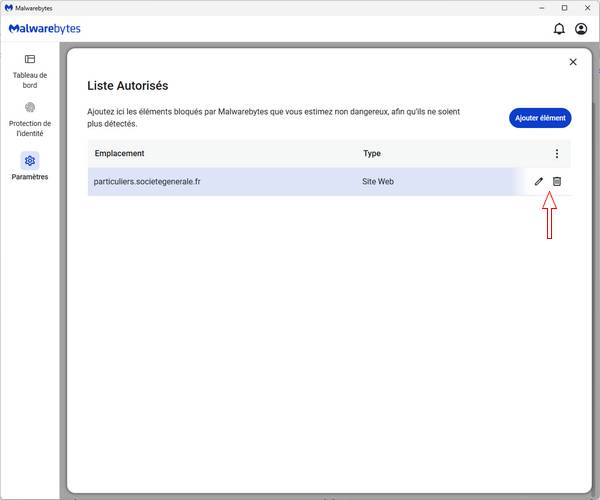Maximize the Malwarebytes window
Image resolution: width=600 pixels, height=500 pixels.
click(x=564, y=8)
